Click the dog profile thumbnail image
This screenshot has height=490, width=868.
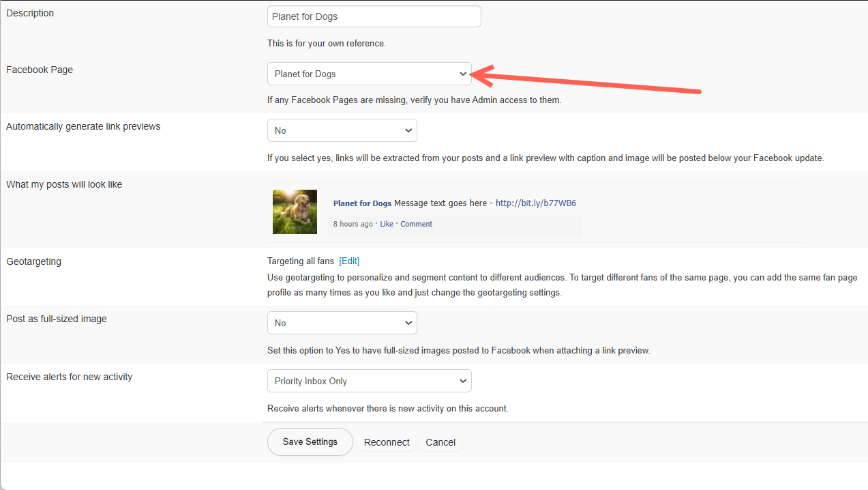coord(295,212)
